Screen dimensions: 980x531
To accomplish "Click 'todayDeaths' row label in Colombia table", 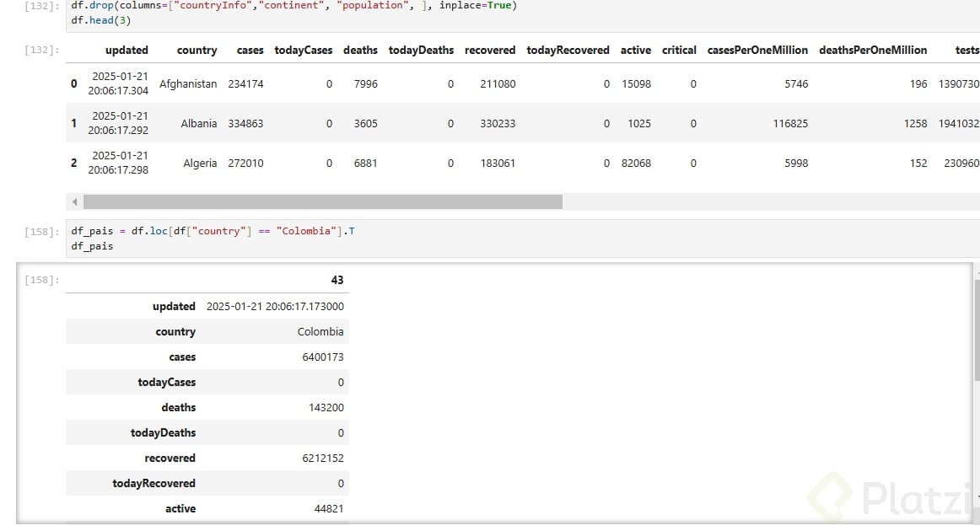I will pyautogui.click(x=163, y=433).
